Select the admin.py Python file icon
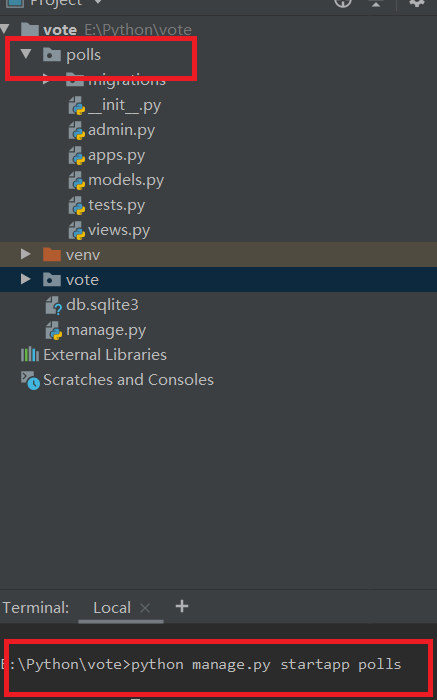This screenshot has width=437, height=700. pos(77,131)
